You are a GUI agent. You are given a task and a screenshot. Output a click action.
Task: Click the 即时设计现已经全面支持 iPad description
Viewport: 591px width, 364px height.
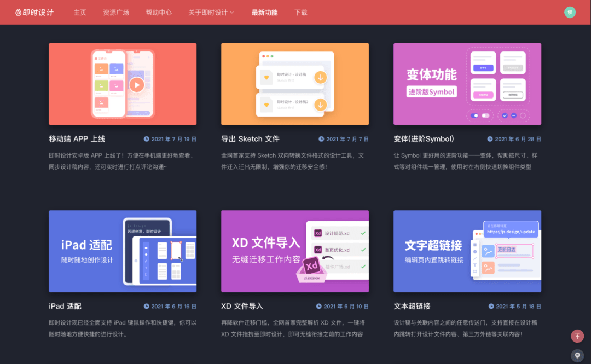coord(123,328)
